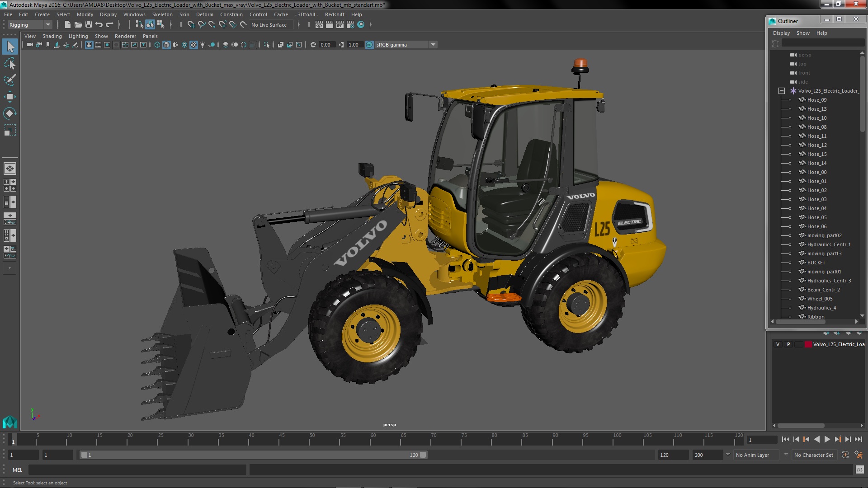
Task: Select the arrow Select Tool in toolbox
Action: coord(10,47)
